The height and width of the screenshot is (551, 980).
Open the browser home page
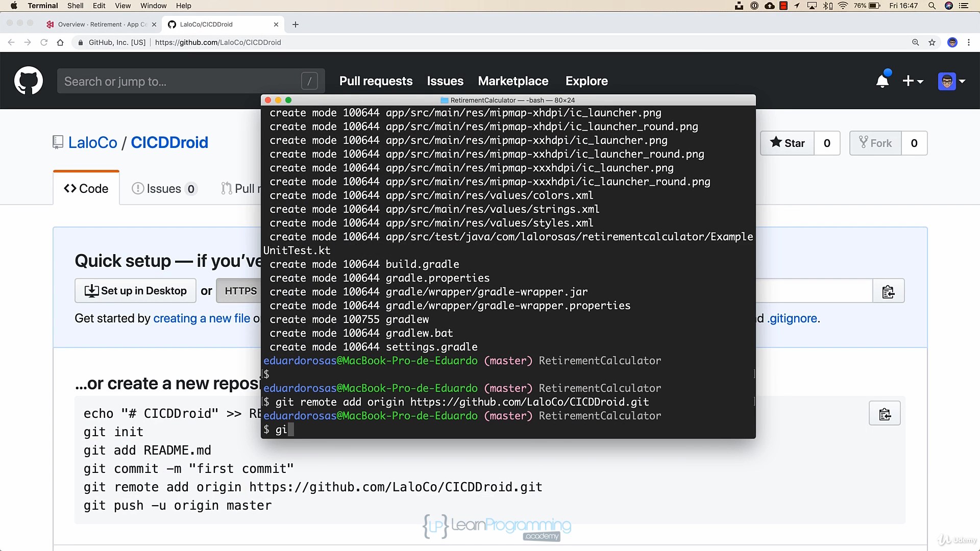point(60,42)
